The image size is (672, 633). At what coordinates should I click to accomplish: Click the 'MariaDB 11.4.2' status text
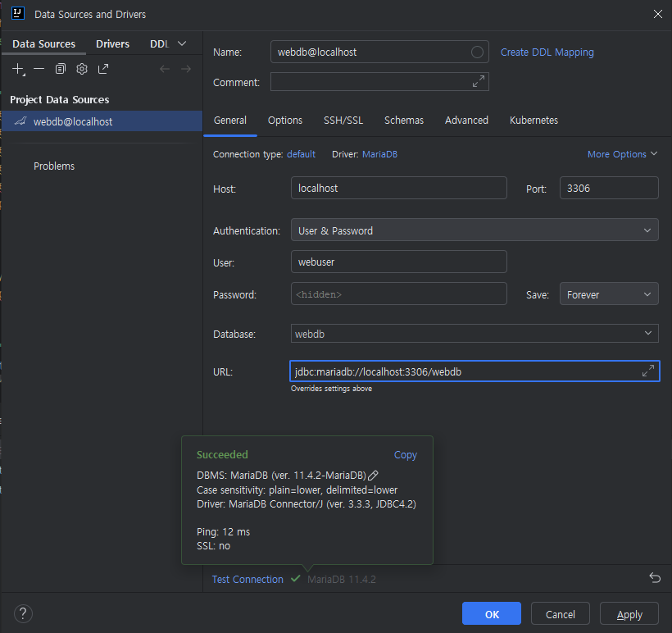tap(342, 580)
